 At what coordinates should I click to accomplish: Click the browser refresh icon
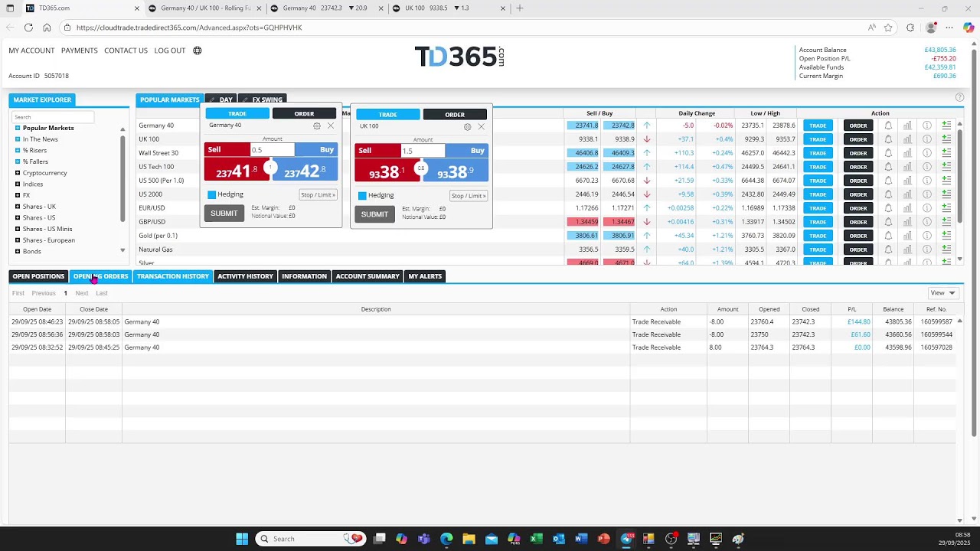point(28,28)
